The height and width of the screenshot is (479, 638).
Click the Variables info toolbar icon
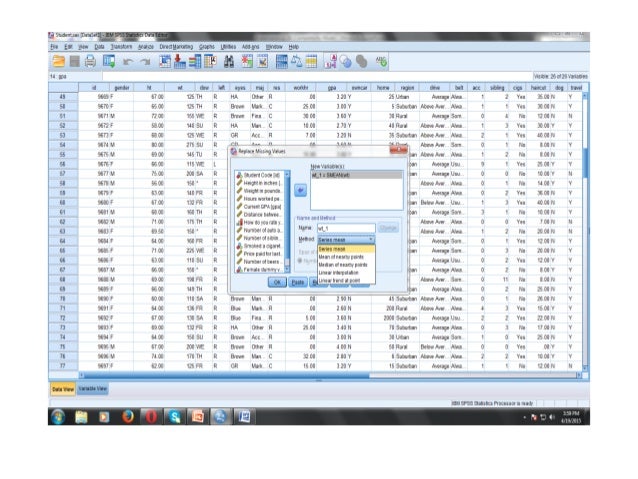[x=194, y=61]
